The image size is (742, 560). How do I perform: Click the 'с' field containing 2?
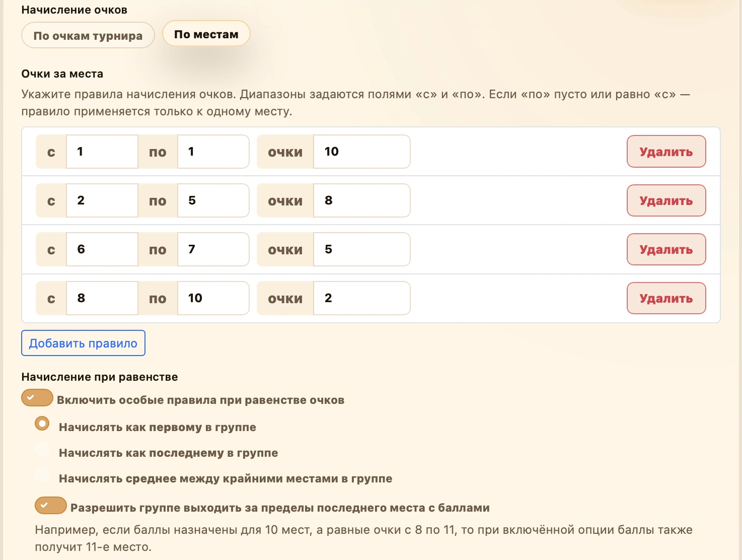click(102, 200)
